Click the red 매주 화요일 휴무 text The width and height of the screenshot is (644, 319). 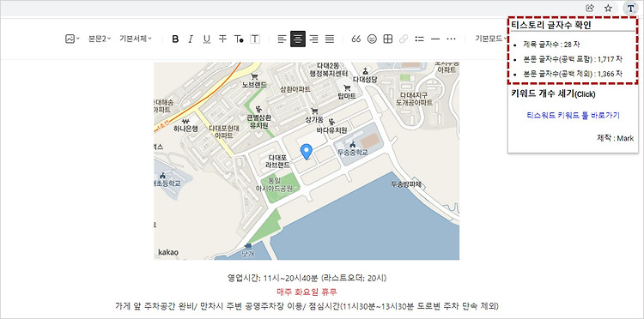pyautogui.click(x=307, y=292)
